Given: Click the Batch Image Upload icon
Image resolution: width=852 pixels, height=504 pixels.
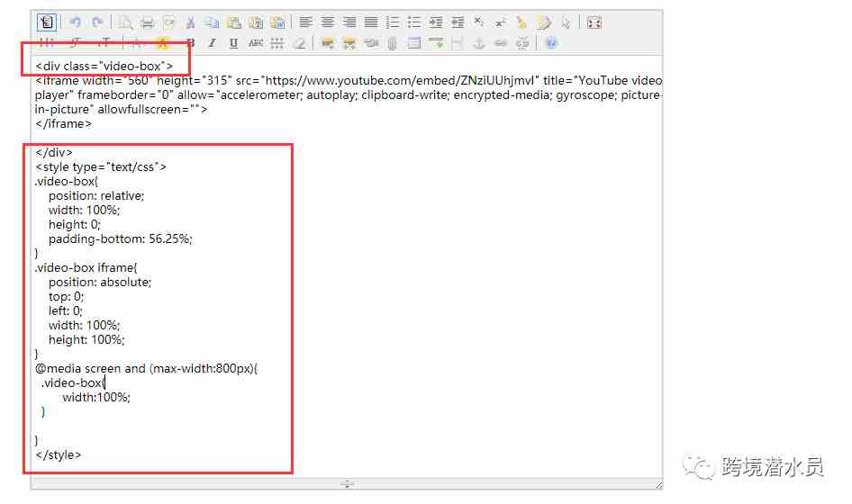Looking at the screenshot, I should [x=349, y=43].
